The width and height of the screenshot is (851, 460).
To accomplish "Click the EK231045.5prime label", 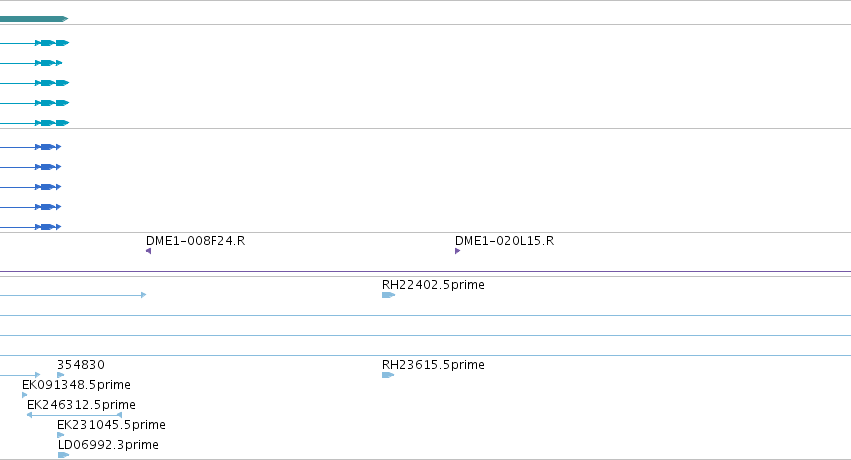I will [x=111, y=425].
